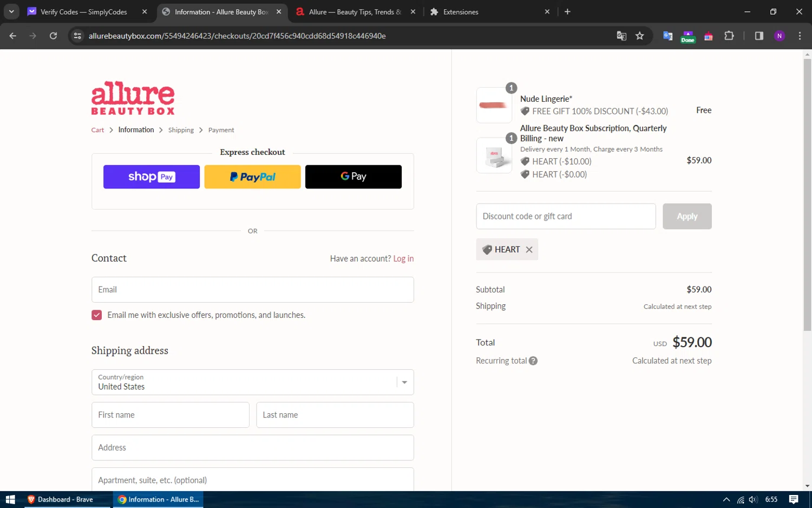The height and width of the screenshot is (508, 812).
Task: Focus the Apartment, suite field
Action: coord(253,480)
